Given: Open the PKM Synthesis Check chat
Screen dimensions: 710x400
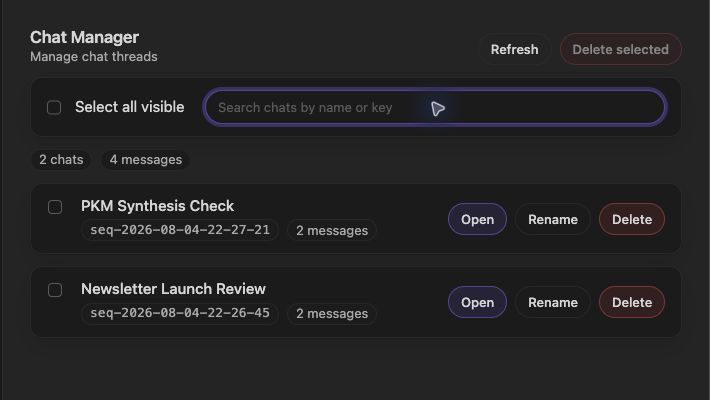Looking at the screenshot, I should tap(477, 219).
